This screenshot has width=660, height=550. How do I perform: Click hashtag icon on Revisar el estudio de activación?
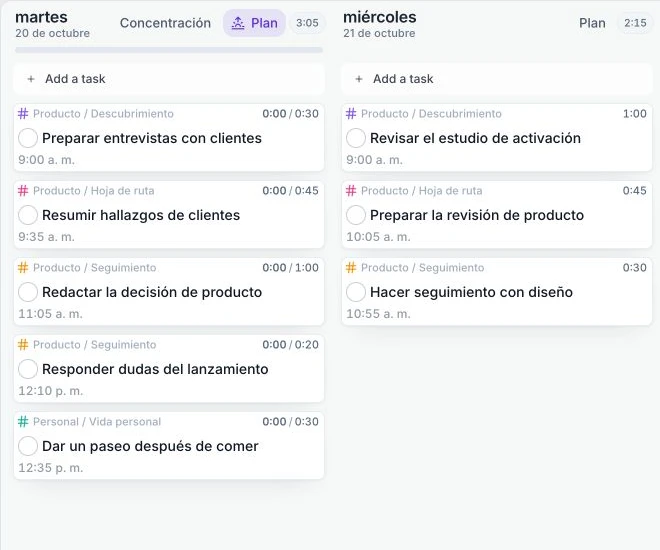351,114
